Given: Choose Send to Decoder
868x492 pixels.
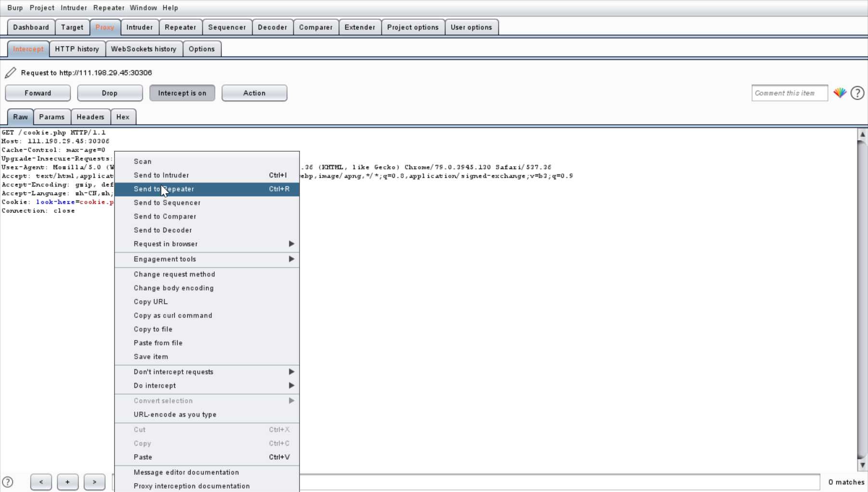Looking at the screenshot, I should click(x=207, y=230).
